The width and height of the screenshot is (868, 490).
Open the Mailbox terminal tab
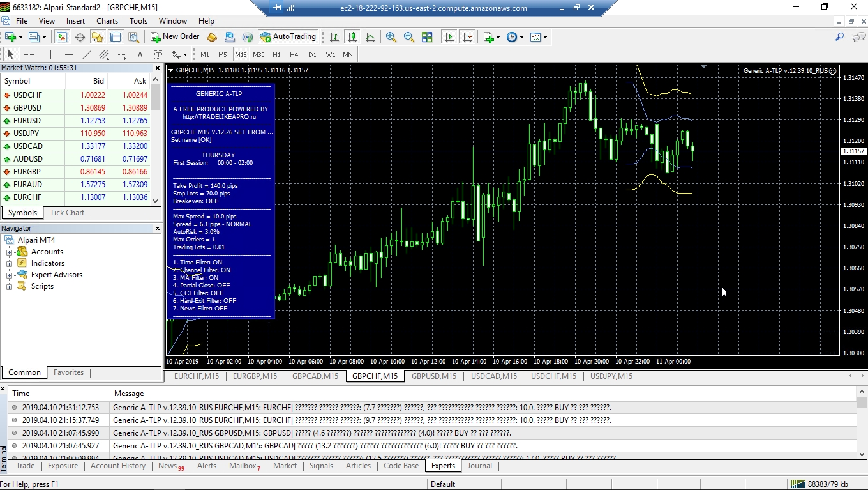tap(244, 466)
